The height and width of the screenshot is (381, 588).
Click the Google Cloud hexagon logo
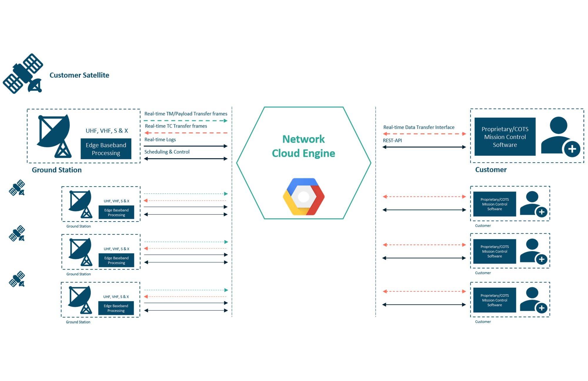click(304, 197)
